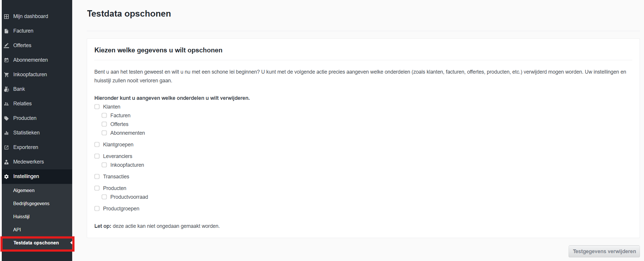Screen dimensions: 644x261
Task: Open the Huisstijl settings submenu item
Action: (21, 216)
